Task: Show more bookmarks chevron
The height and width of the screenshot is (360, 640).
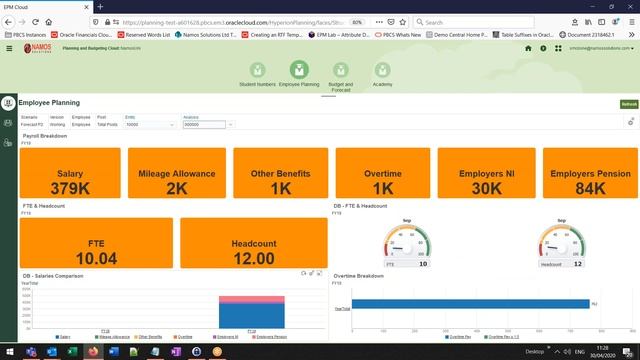Action: tap(631, 35)
